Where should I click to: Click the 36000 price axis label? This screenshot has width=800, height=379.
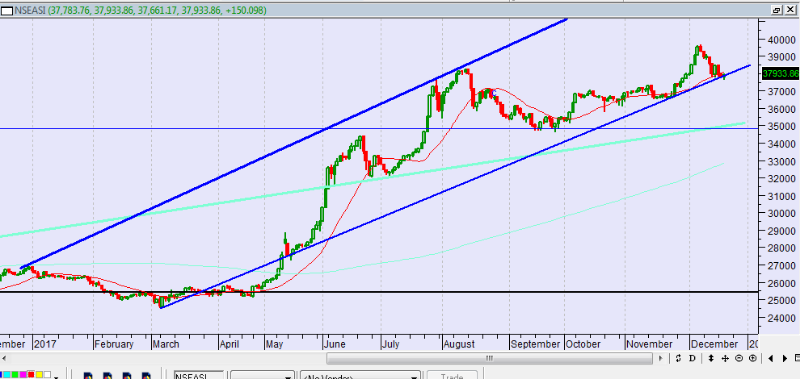click(783, 109)
